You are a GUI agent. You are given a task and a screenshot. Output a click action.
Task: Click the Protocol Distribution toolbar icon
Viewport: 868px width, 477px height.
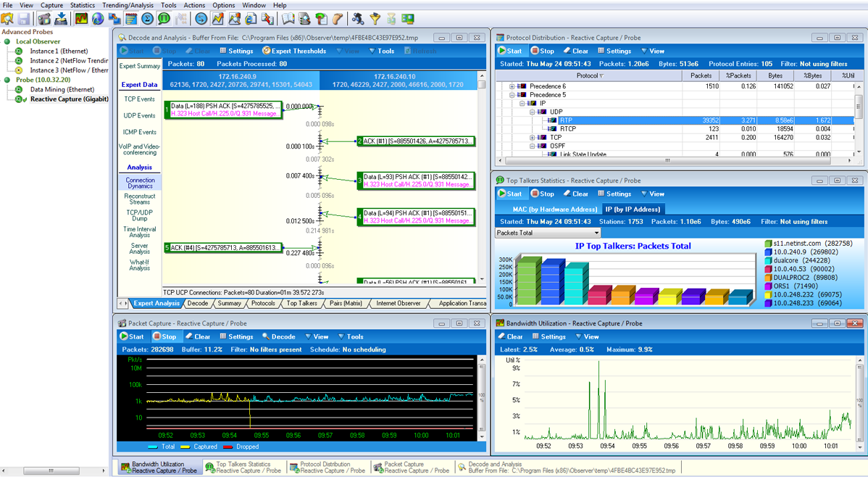point(130,19)
